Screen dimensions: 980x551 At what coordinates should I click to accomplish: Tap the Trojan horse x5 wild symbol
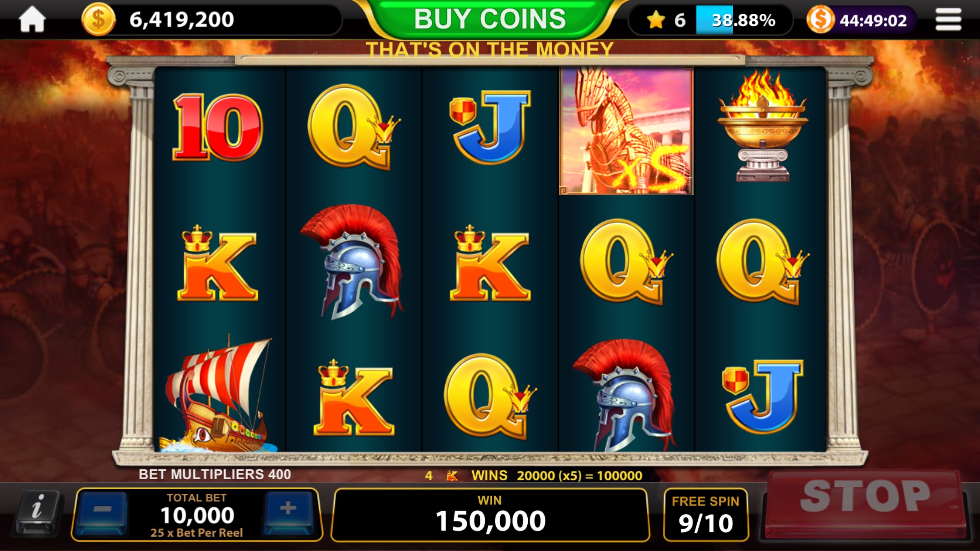(626, 131)
